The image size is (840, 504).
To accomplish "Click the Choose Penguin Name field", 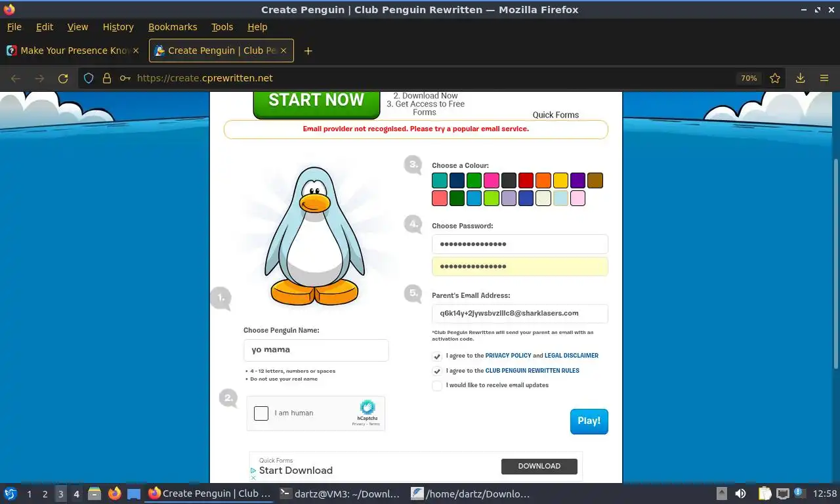I will pyautogui.click(x=316, y=350).
